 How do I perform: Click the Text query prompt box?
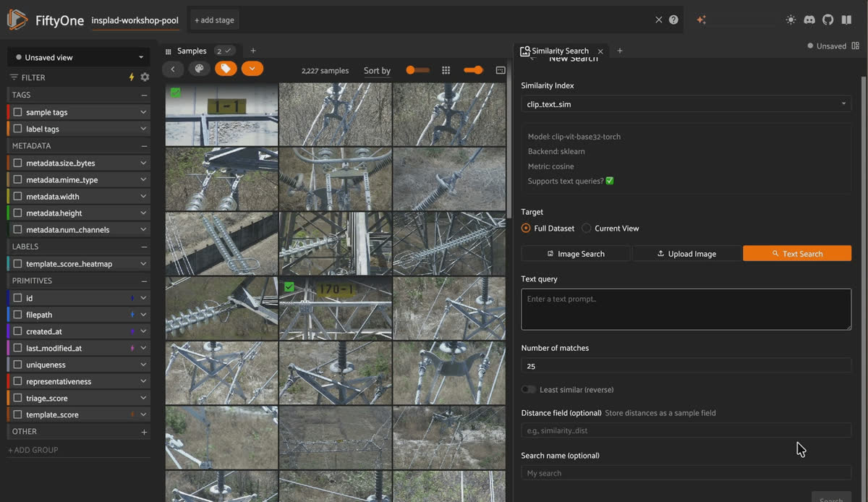686,310
